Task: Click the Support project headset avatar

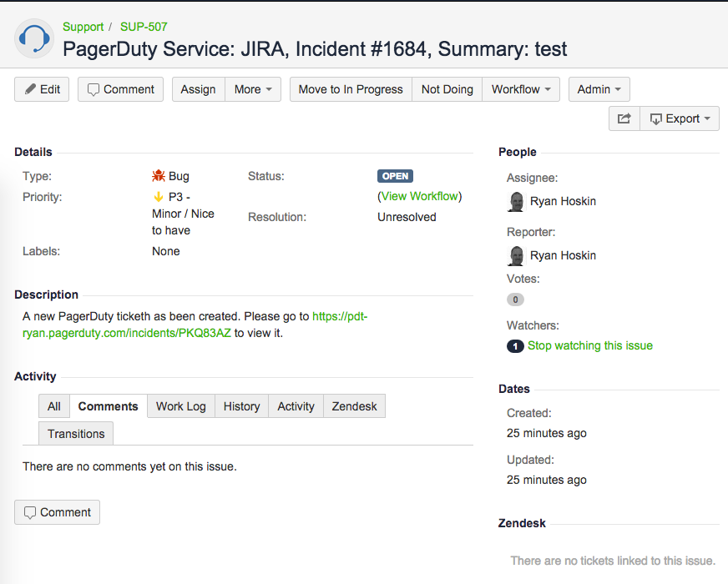Action: coord(34,38)
